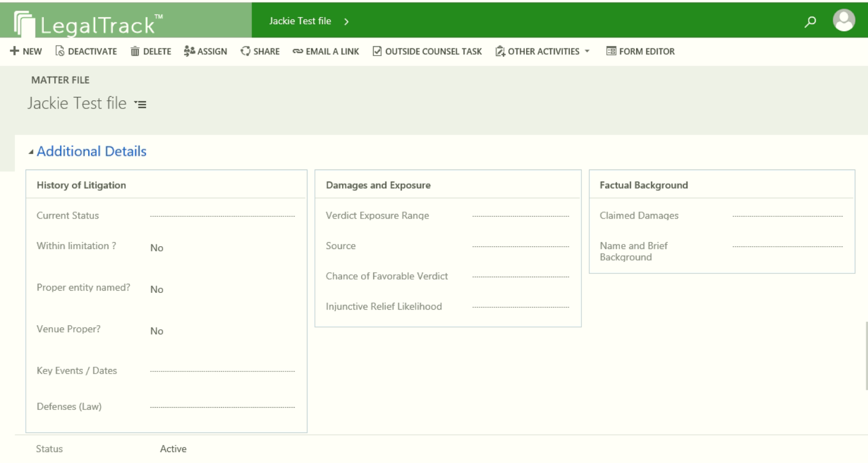
Task: Click the Assign people icon
Action: click(189, 51)
